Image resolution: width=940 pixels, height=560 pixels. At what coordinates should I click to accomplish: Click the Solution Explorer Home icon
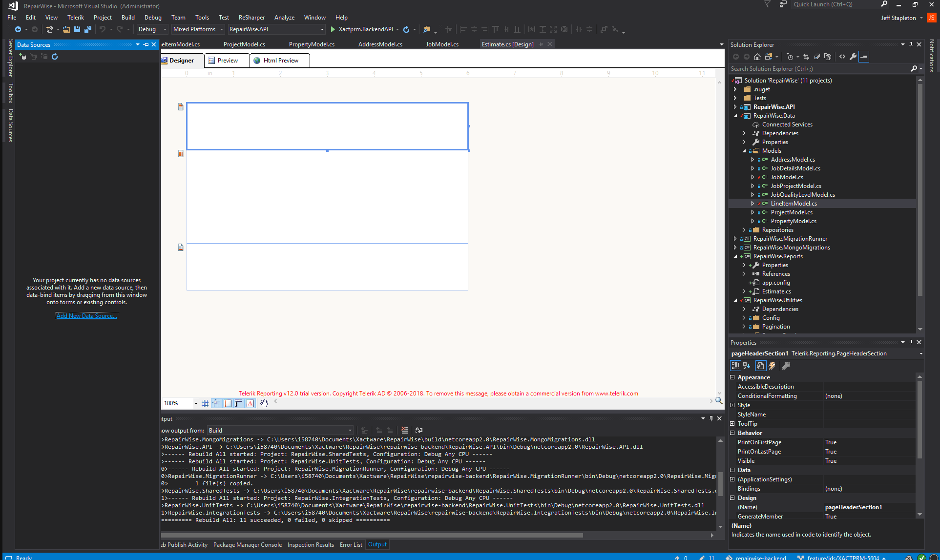[757, 57]
